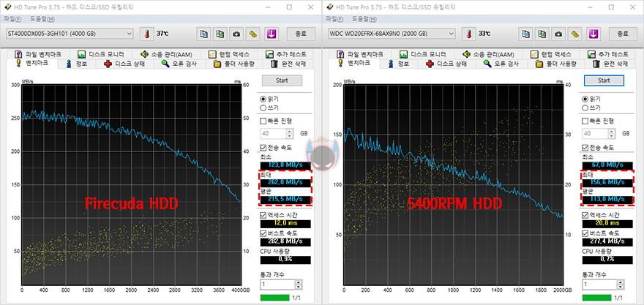Open 디스크 모니터 tab in left window
Viewport: 644px width, 305px height.
click(x=100, y=54)
